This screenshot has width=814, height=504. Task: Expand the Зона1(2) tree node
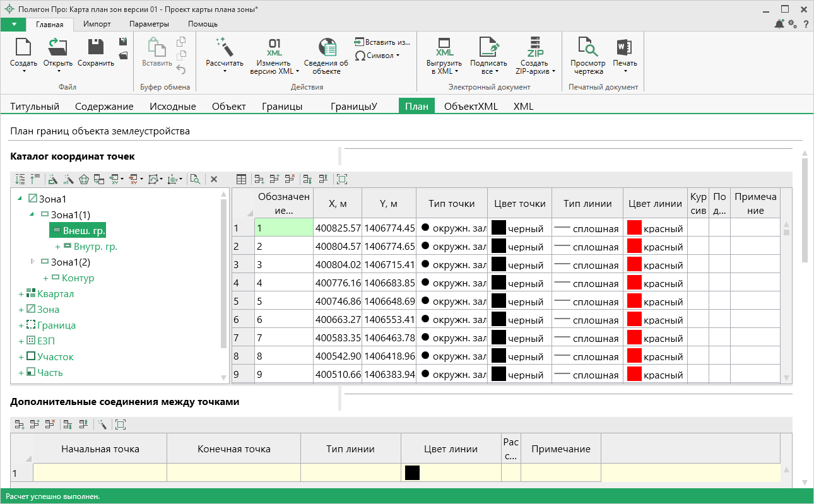click(33, 262)
